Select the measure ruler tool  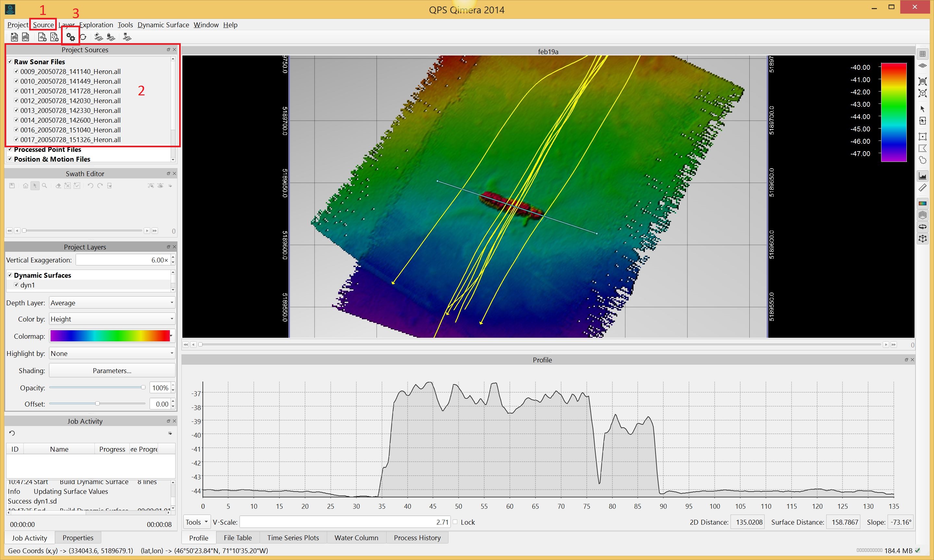922,188
